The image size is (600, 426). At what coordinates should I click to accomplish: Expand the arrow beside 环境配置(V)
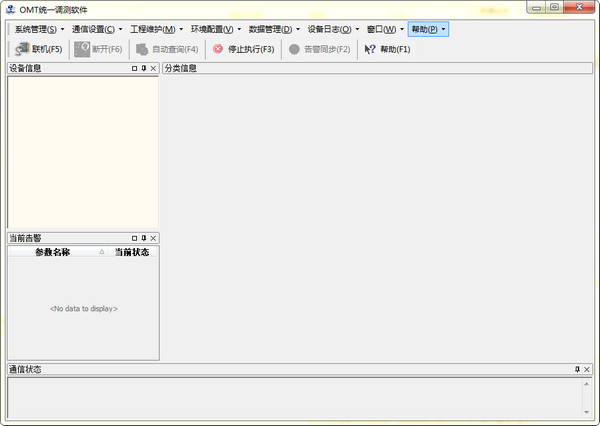click(239, 29)
